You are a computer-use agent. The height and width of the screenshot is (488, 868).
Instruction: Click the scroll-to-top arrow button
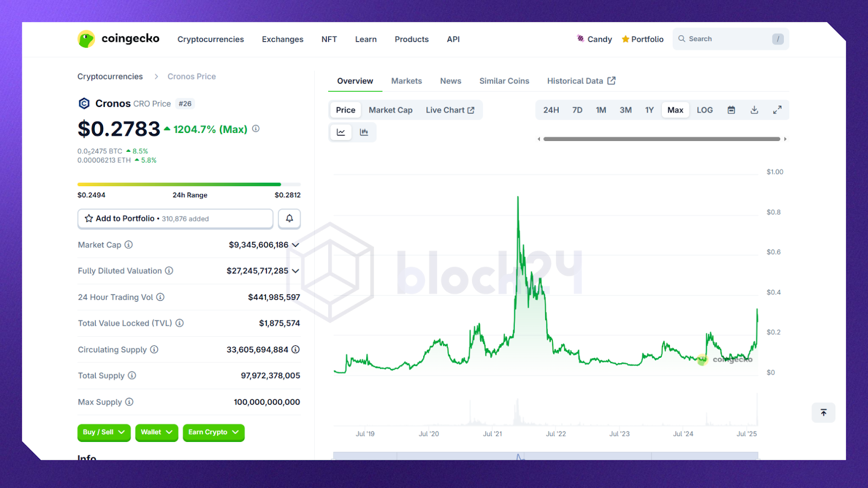pos(824,413)
